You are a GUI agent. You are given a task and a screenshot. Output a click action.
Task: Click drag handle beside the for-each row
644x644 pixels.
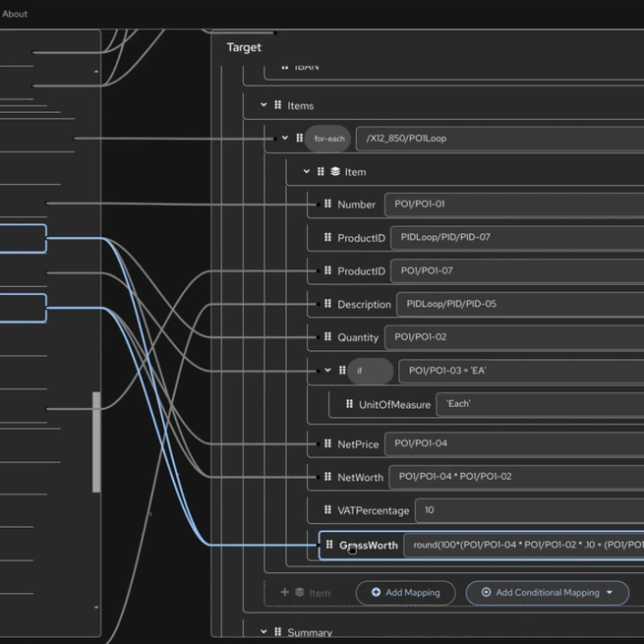[300, 138]
